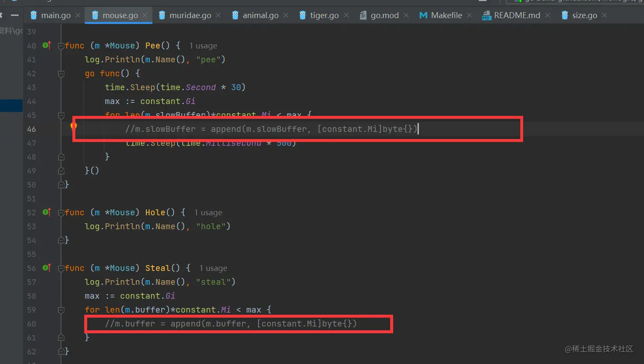
Task: Click constant.Gi on line 44
Action: [x=168, y=101]
